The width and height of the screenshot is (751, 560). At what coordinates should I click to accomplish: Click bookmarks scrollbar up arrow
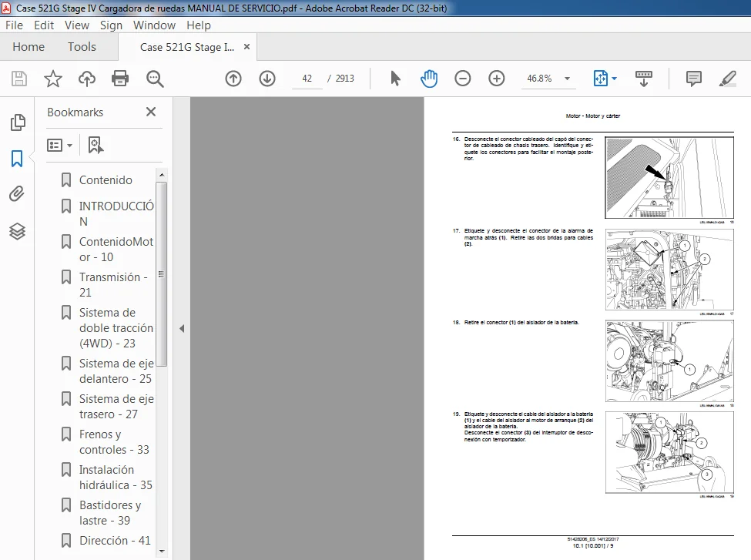click(x=162, y=175)
